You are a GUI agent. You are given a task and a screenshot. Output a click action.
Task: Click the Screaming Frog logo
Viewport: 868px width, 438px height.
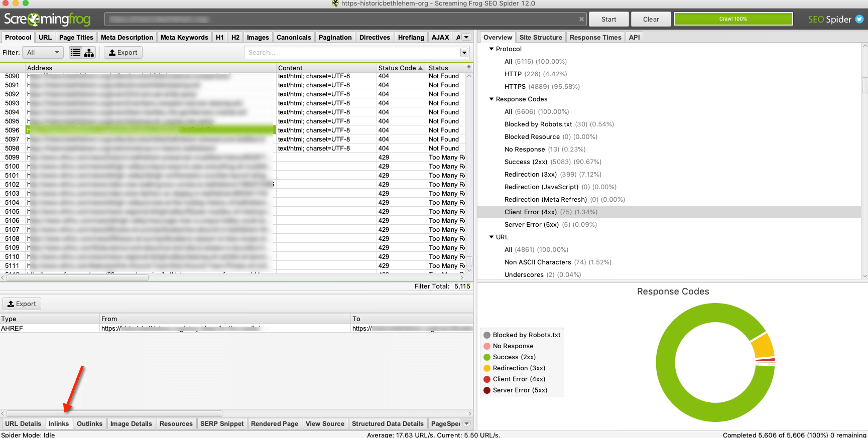pos(47,19)
